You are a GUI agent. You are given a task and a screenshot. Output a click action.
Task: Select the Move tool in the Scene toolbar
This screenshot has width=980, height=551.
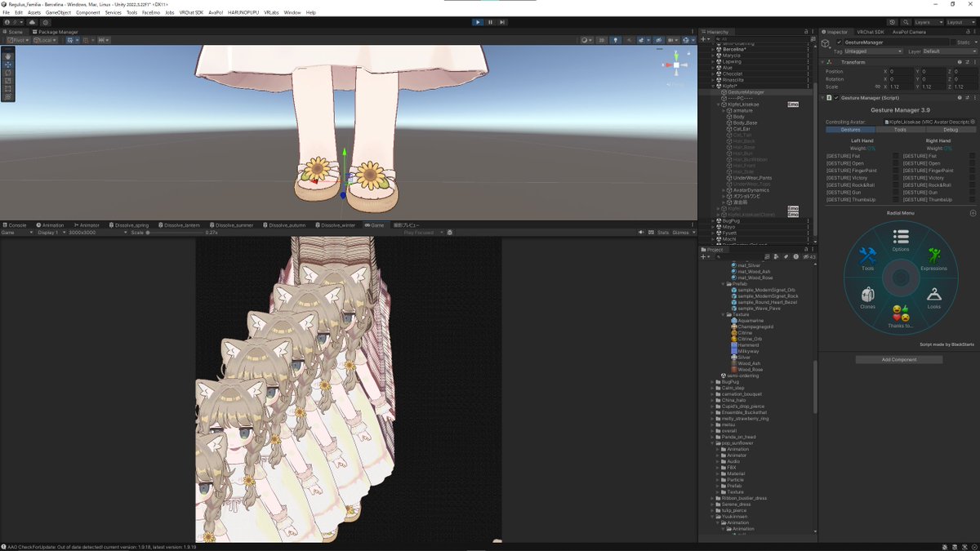[x=8, y=64]
